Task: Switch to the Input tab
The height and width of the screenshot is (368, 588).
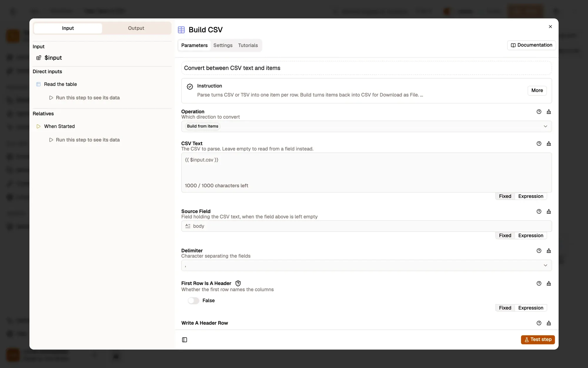Action: point(68,28)
